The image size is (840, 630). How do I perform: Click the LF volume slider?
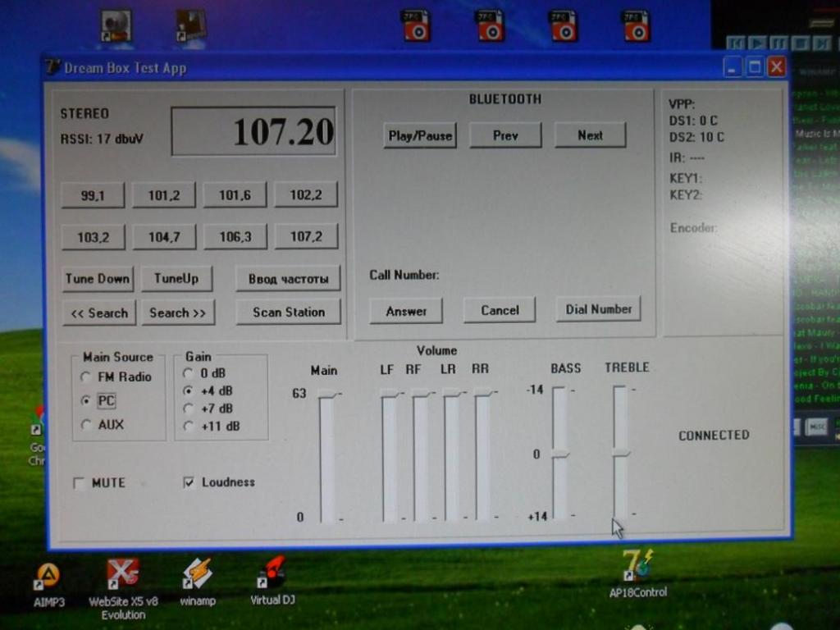[x=390, y=455]
